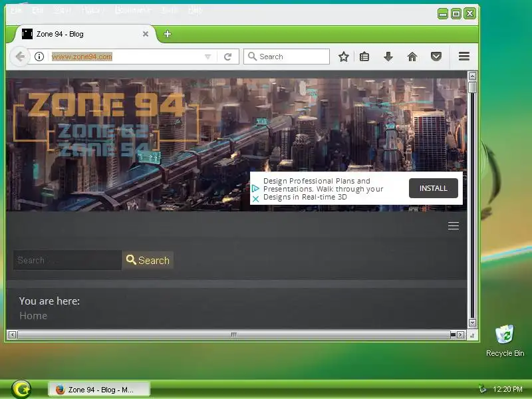Bookmark this page with the star icon
The image size is (532, 399).
pyautogui.click(x=344, y=57)
